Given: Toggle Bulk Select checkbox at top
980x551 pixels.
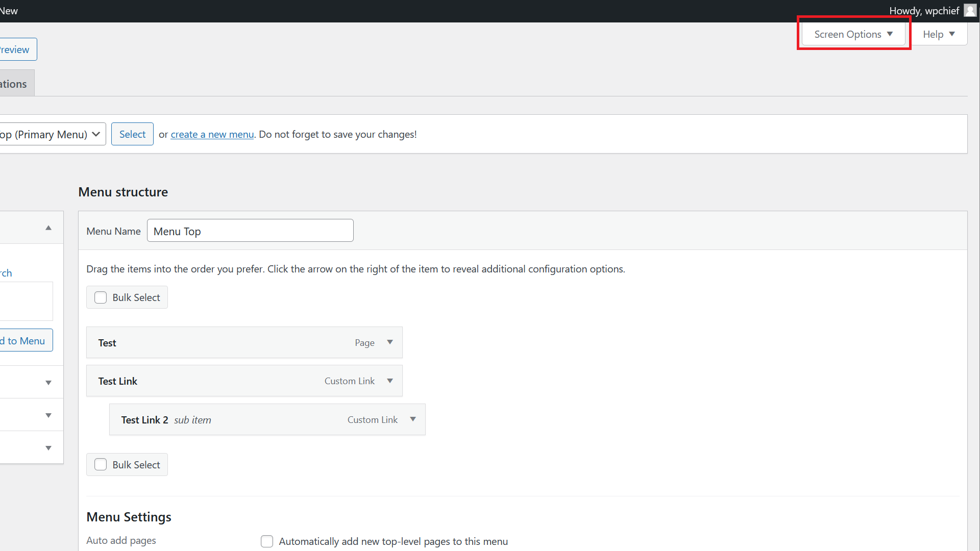Looking at the screenshot, I should click(100, 297).
